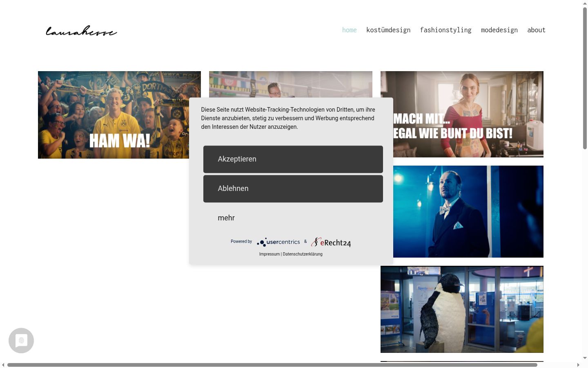This screenshot has height=368, width=588.
Task: Go to the home menu item
Action: tap(350, 30)
